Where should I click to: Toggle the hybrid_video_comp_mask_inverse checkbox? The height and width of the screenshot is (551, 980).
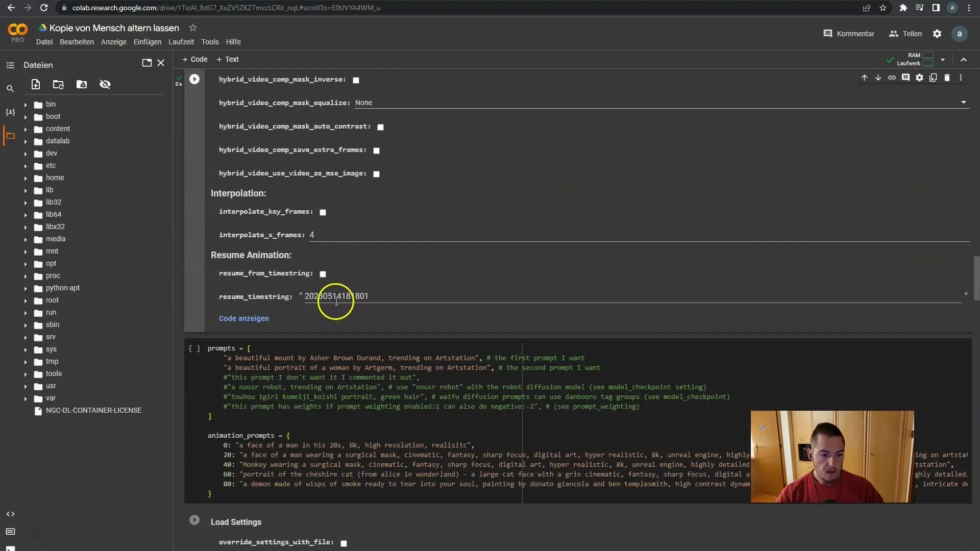coord(357,80)
